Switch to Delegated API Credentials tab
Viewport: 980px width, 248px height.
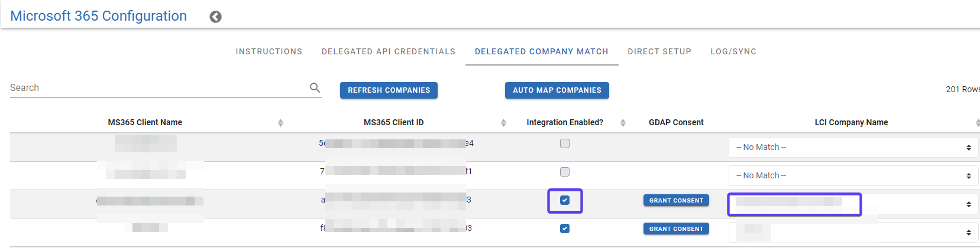[389, 51]
